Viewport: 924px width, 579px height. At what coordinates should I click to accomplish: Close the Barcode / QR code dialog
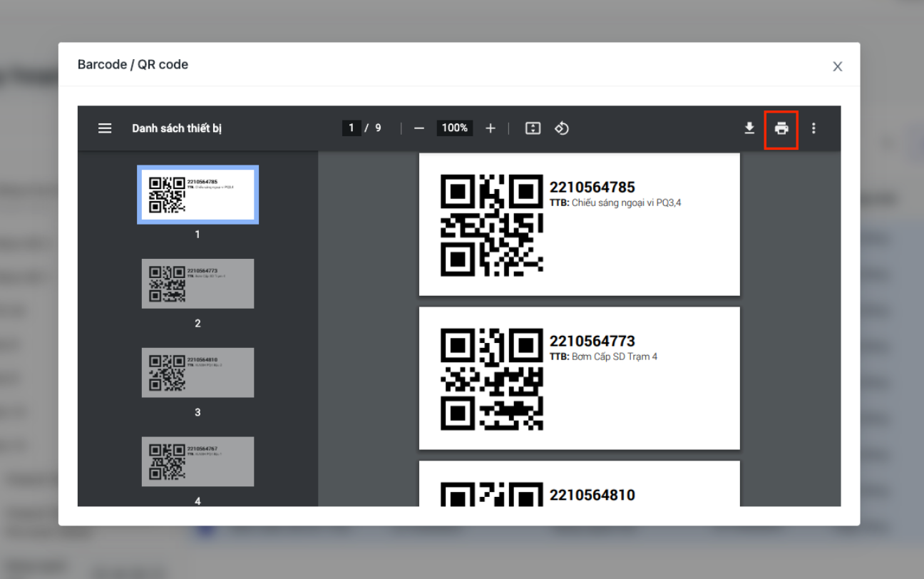[x=838, y=66]
